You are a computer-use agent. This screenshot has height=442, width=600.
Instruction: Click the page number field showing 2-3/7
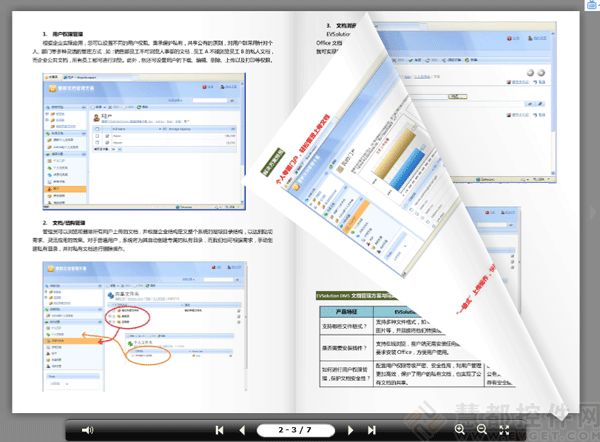tap(295, 429)
